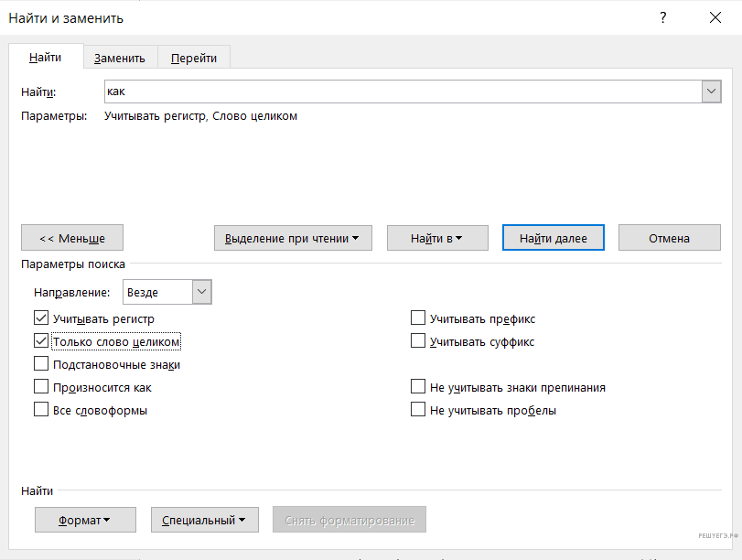This screenshot has width=742, height=560.
Task: Tick Не учитывать знаки препинания checkbox
Action: coord(418,387)
